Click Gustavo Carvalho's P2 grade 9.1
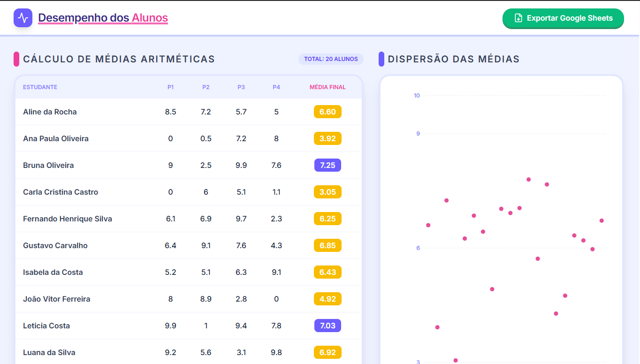Image resolution: width=640 pixels, height=364 pixels. (x=206, y=245)
